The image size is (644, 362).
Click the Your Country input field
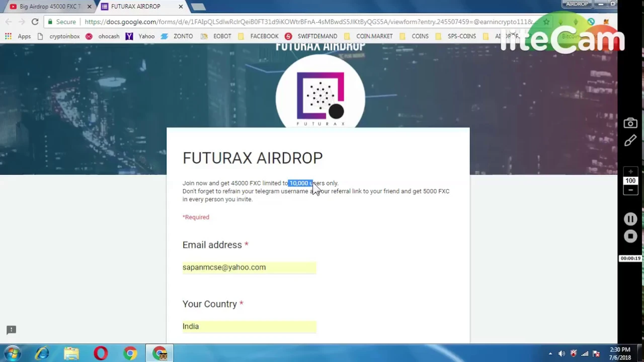tap(249, 326)
